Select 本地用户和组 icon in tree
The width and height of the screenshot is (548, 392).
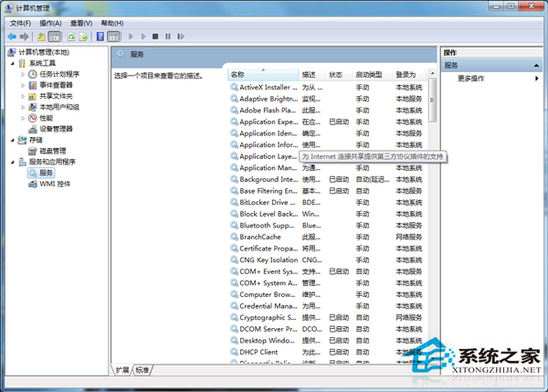pyautogui.click(x=33, y=107)
